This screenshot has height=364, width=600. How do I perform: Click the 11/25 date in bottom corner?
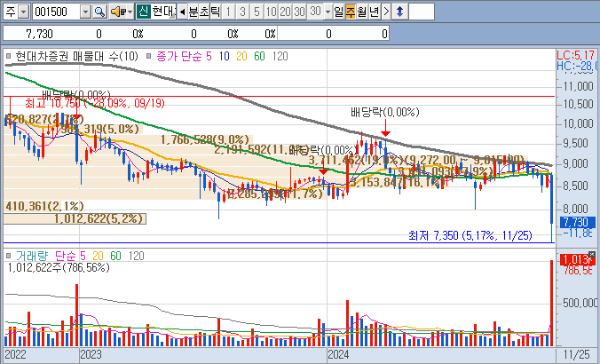(x=577, y=354)
